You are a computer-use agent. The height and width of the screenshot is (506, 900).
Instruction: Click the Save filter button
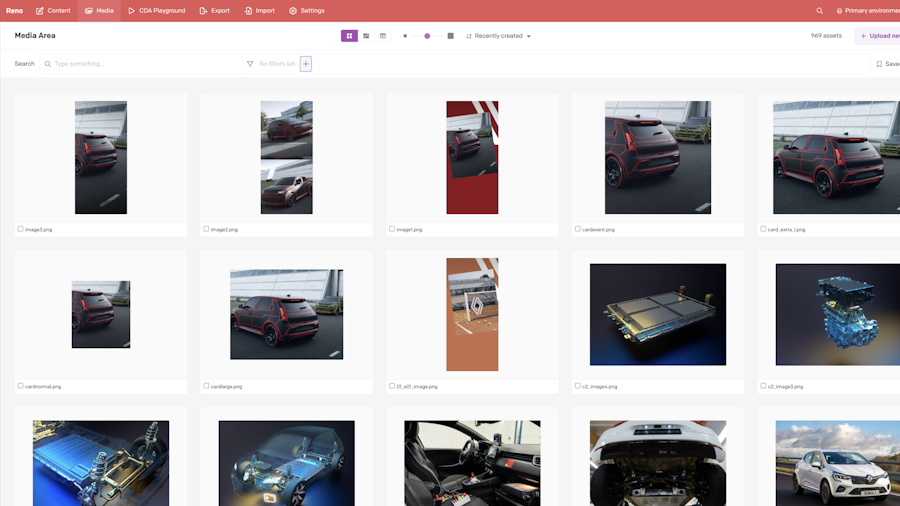click(887, 64)
